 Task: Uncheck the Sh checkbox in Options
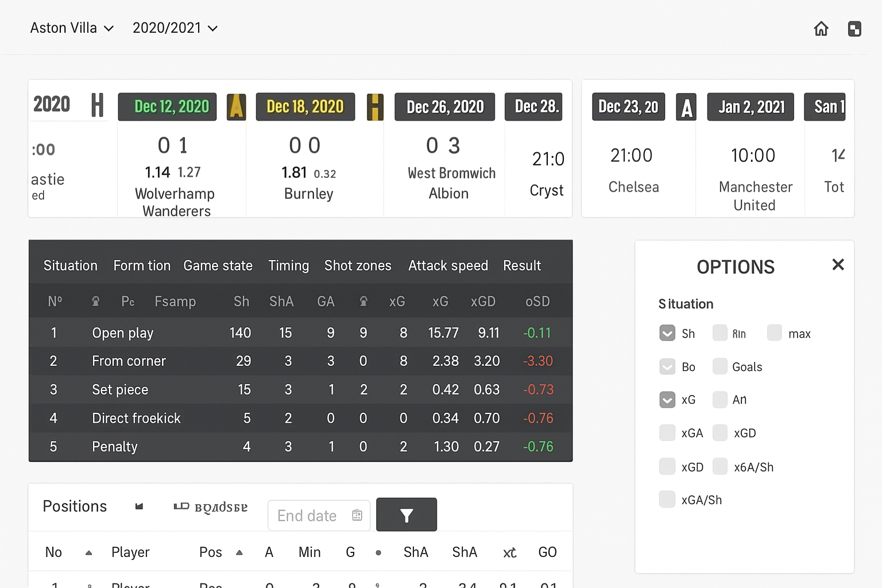[667, 333]
